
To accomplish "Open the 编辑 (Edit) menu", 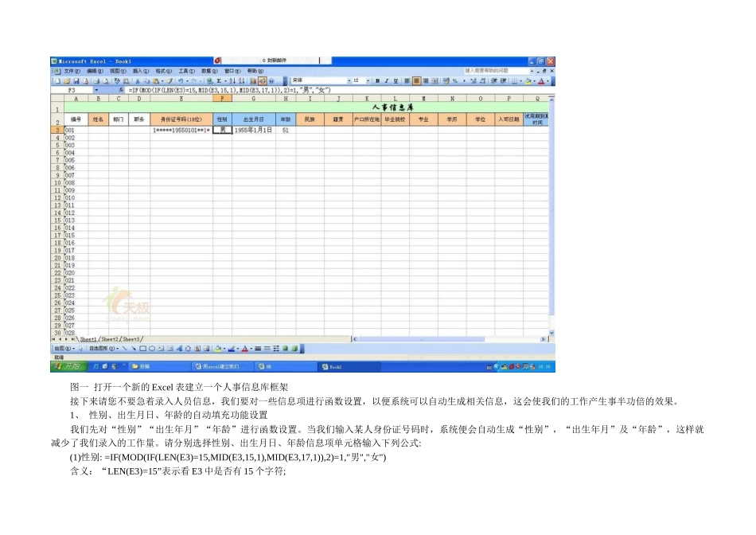I will [95, 71].
